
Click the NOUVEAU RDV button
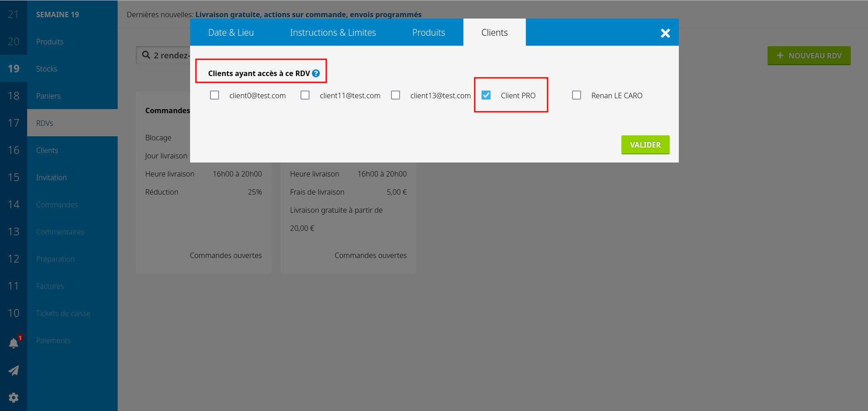[x=809, y=56]
